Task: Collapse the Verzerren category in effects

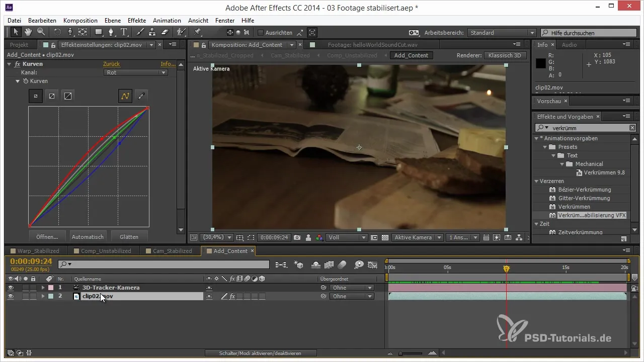Action: pos(536,181)
